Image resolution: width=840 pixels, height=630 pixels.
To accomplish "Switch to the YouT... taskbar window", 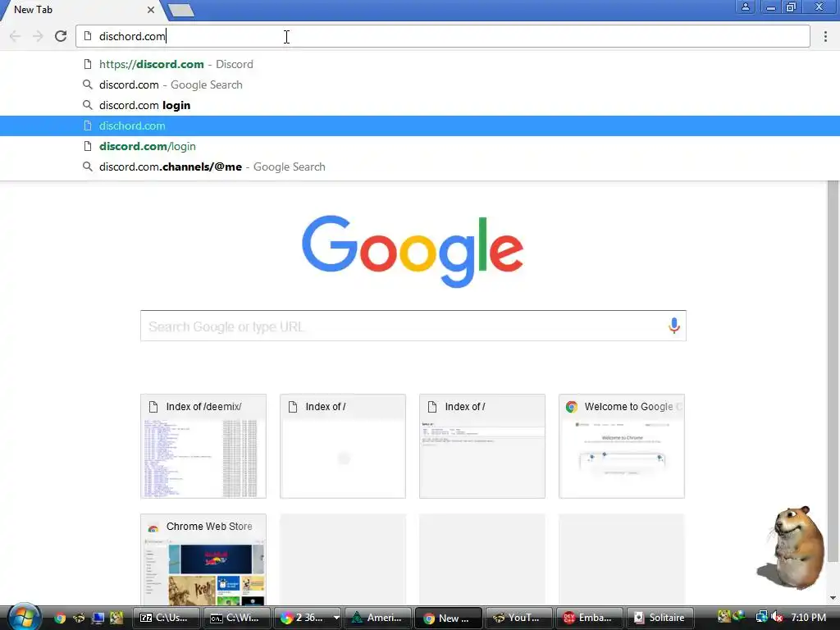I will point(519,618).
